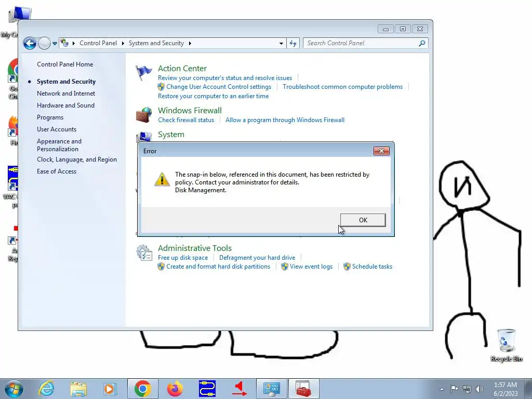Click the Action Center flag in the tray
The image size is (532, 399).
[454, 389]
